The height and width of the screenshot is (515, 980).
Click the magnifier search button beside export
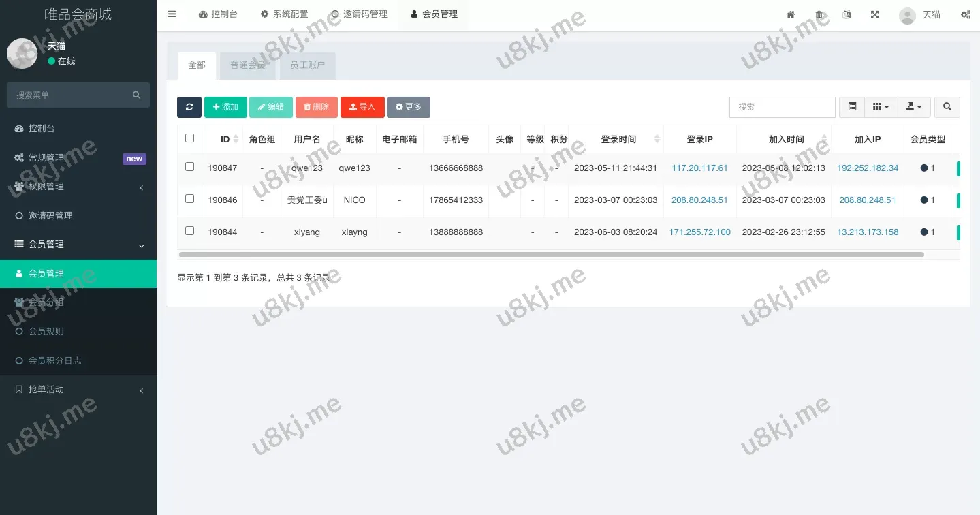(x=947, y=107)
